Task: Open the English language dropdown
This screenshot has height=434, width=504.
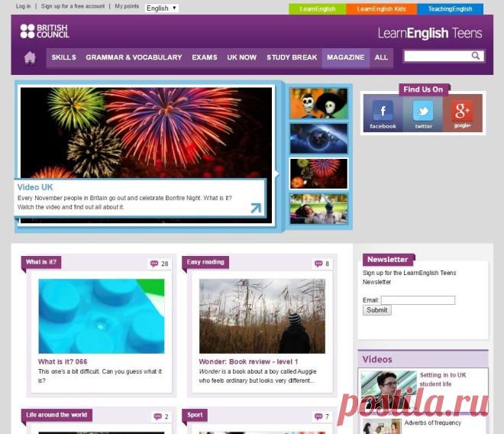Action: click(x=162, y=8)
